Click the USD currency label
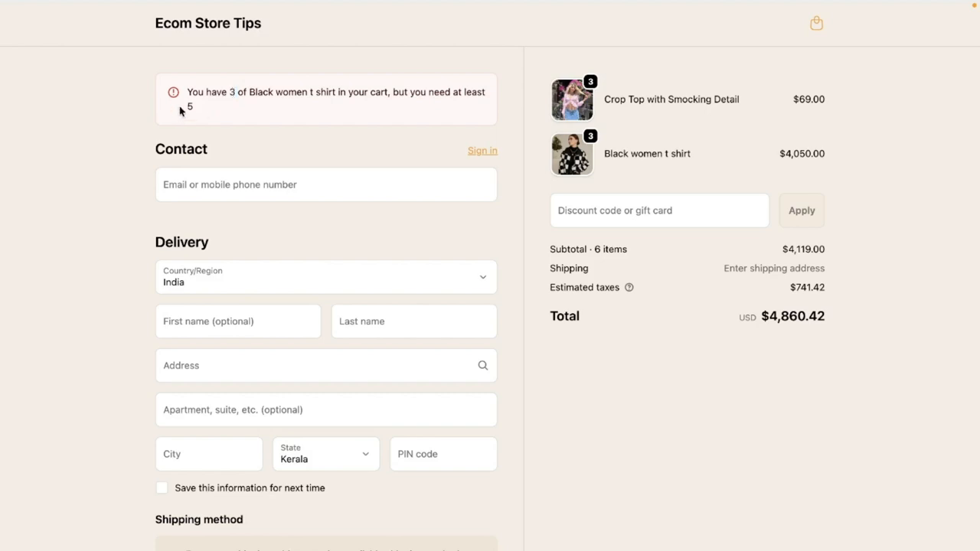 coord(747,318)
